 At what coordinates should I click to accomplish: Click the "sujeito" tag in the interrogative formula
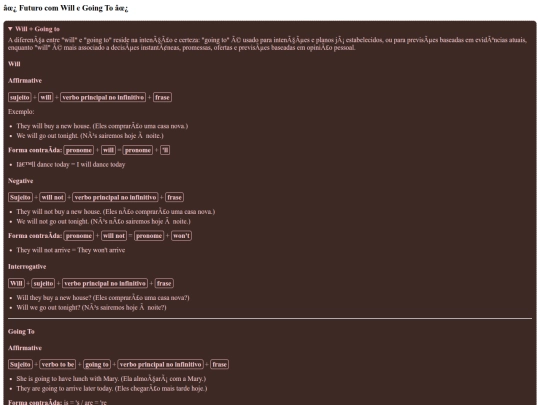tap(43, 283)
